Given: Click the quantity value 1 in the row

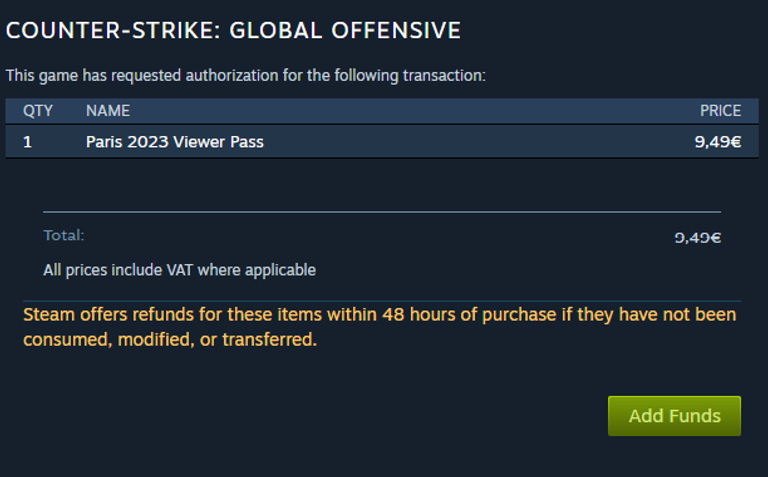Looking at the screenshot, I should point(27,142).
